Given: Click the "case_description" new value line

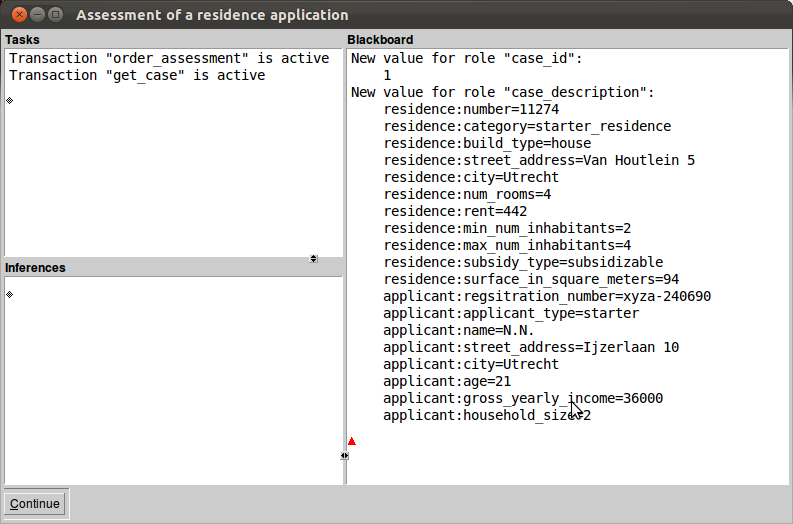Looking at the screenshot, I should point(503,92).
